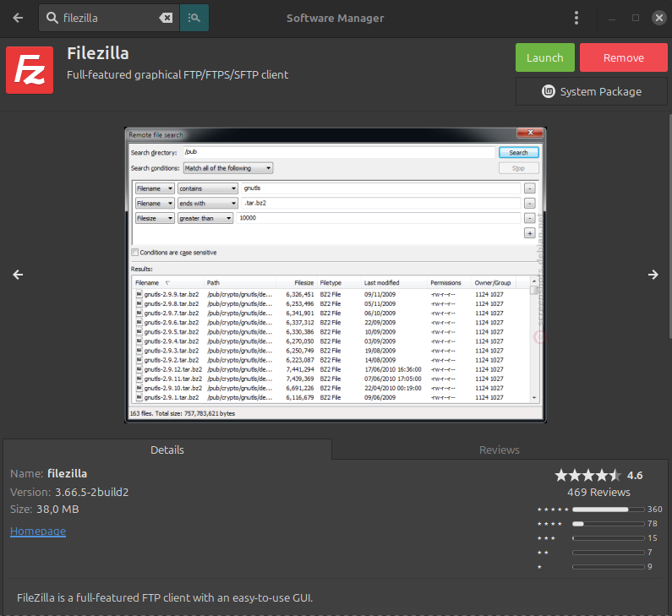Show the next screenshot
Image resolution: width=672 pixels, height=616 pixels.
653,275
